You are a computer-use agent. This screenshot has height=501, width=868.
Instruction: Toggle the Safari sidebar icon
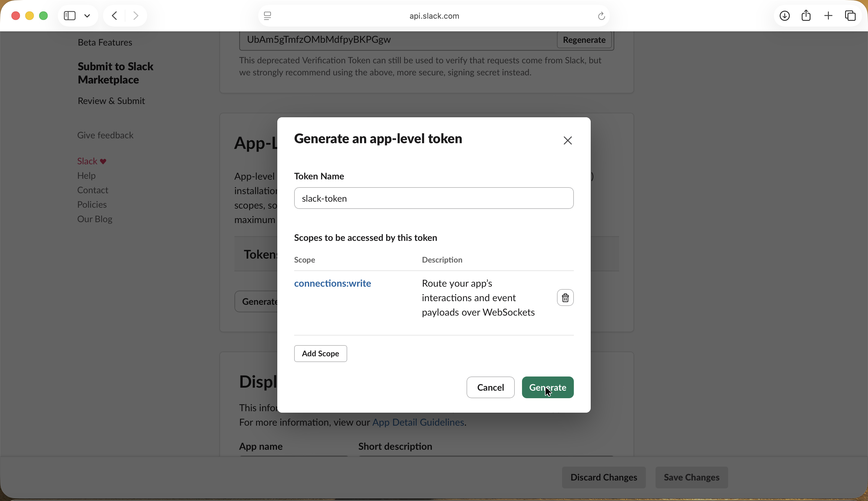[70, 15]
